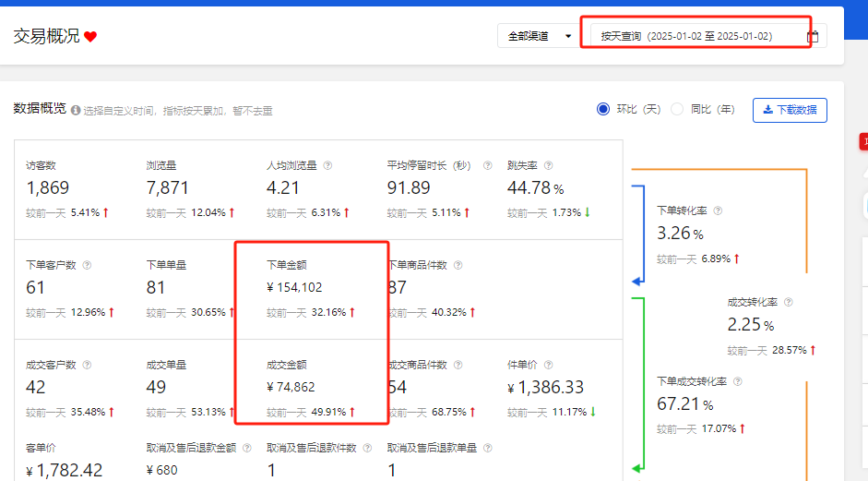The image size is (868, 481).
Task: Click the 下载数据 download button
Action: click(x=790, y=110)
